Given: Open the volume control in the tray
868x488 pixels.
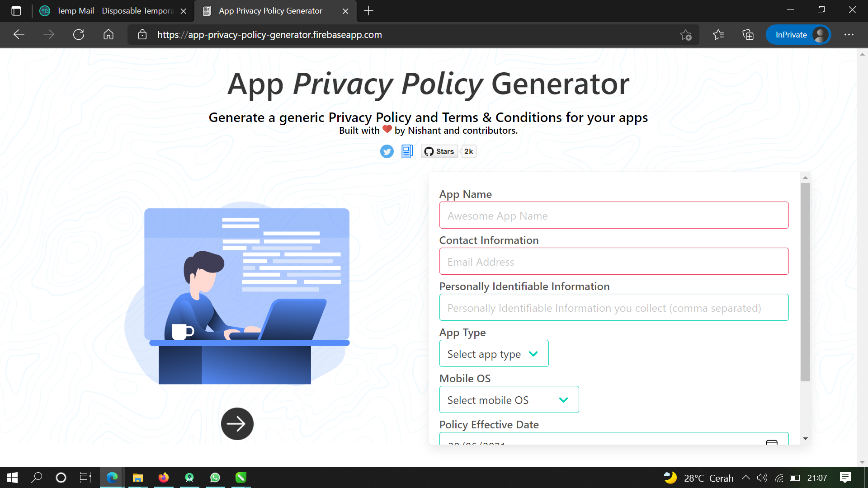Looking at the screenshot, I should click(762, 478).
